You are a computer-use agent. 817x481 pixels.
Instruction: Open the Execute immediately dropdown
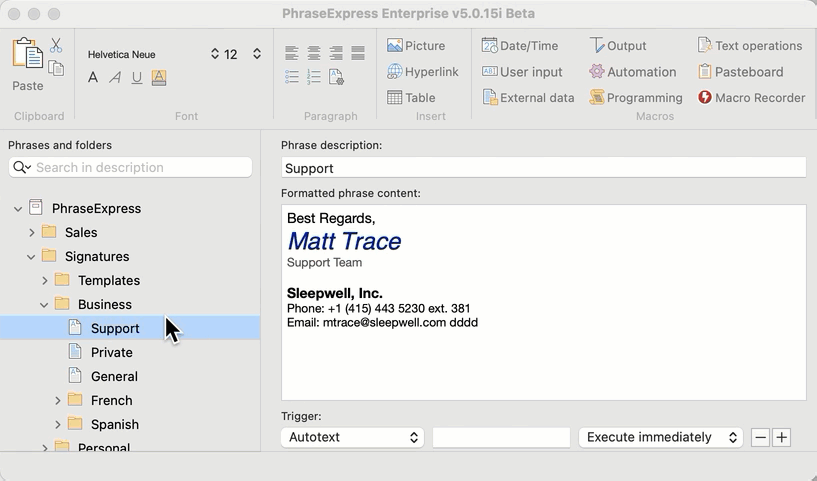(x=660, y=437)
